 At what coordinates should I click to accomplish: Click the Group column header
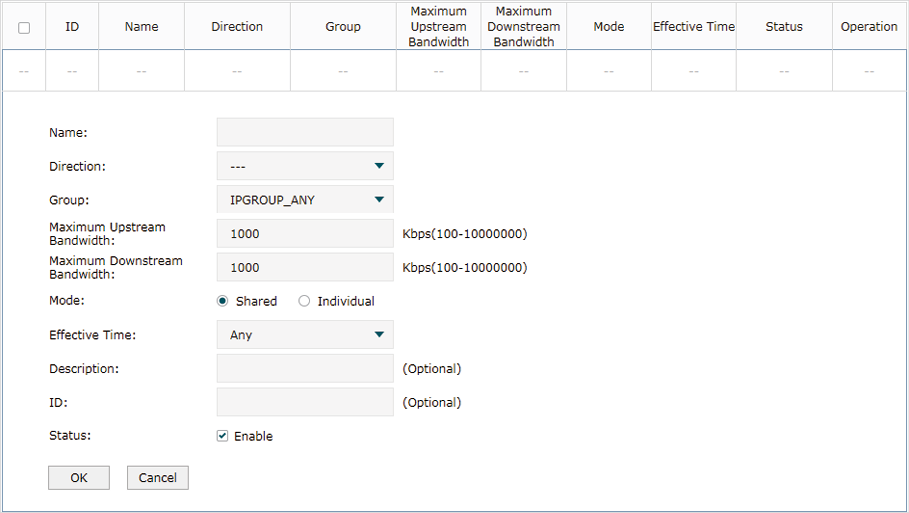click(343, 27)
